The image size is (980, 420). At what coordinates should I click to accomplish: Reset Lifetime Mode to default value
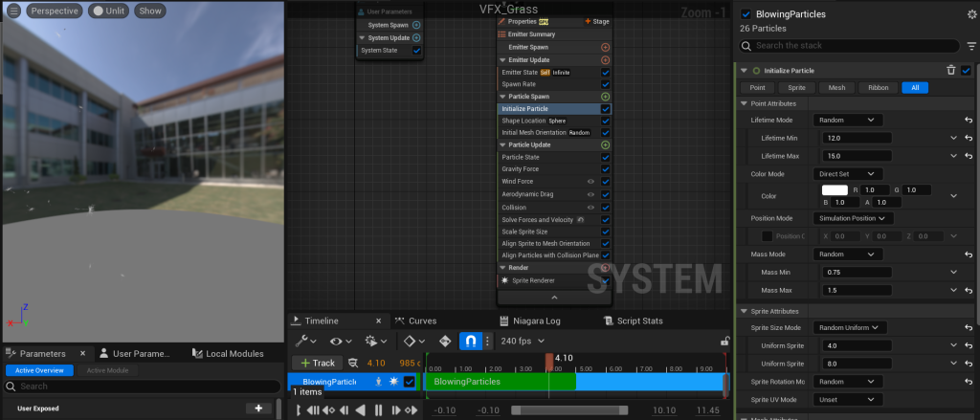pos(969,120)
